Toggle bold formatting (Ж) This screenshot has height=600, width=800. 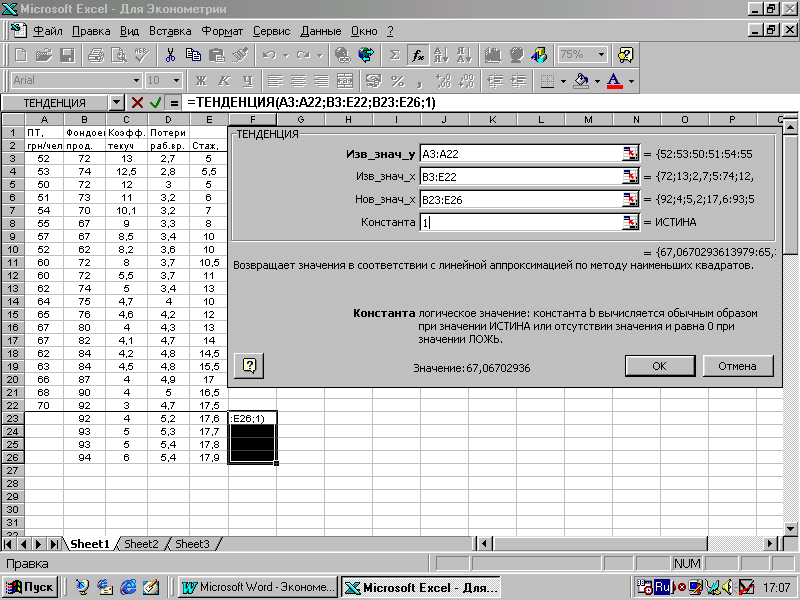coord(200,80)
